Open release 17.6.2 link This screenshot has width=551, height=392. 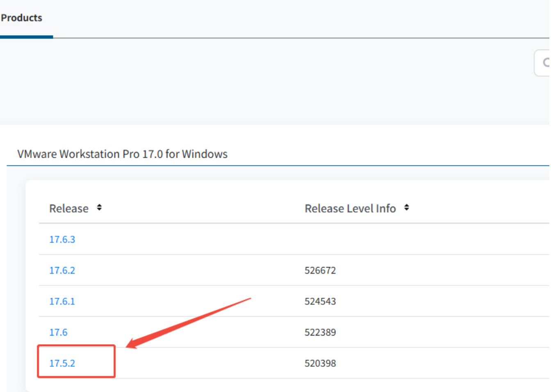(62, 271)
